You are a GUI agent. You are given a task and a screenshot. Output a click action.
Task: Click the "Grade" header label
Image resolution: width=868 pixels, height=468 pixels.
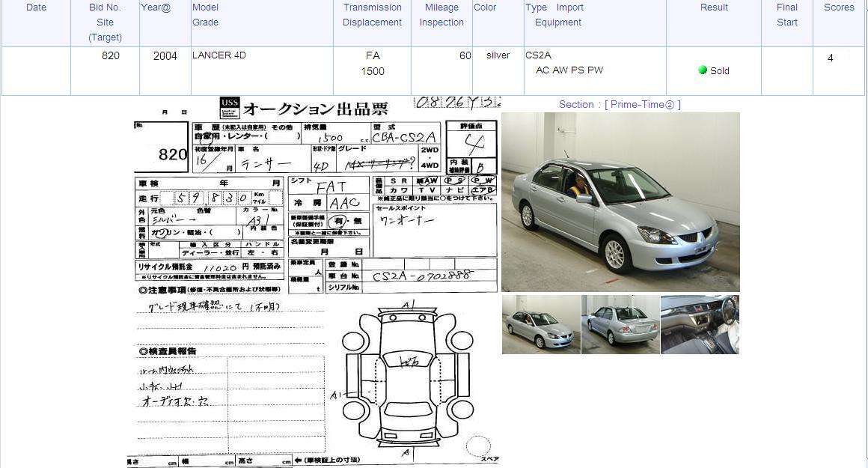click(205, 22)
